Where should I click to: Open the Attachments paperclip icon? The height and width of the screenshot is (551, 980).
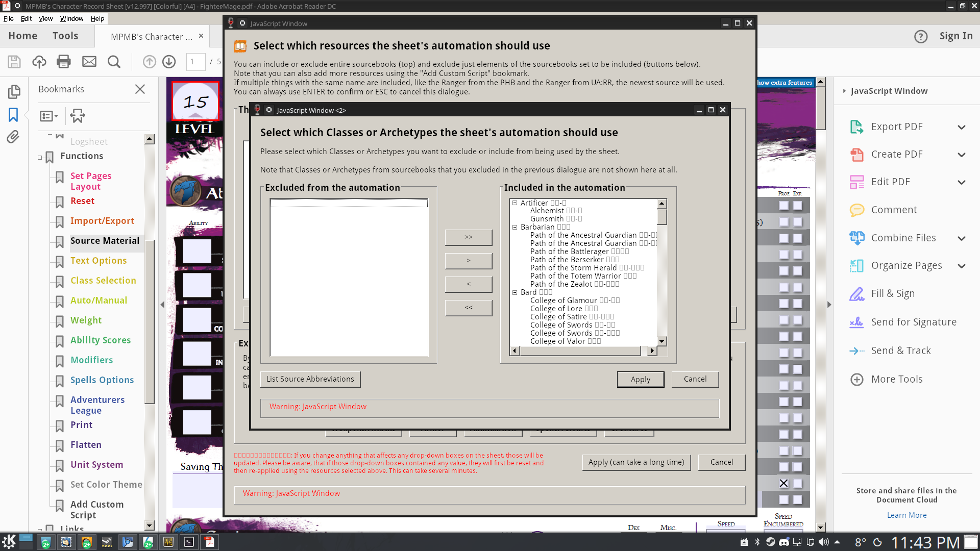(x=13, y=137)
